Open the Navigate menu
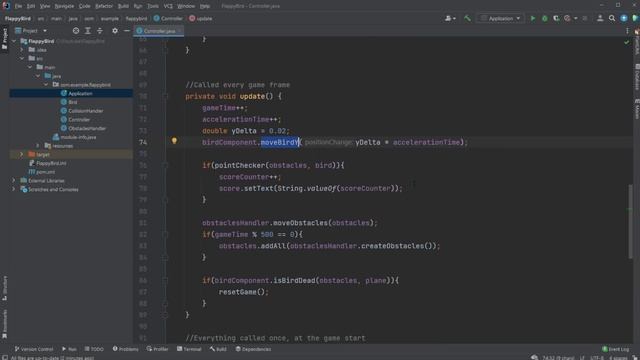The image size is (640, 360). pos(64,6)
